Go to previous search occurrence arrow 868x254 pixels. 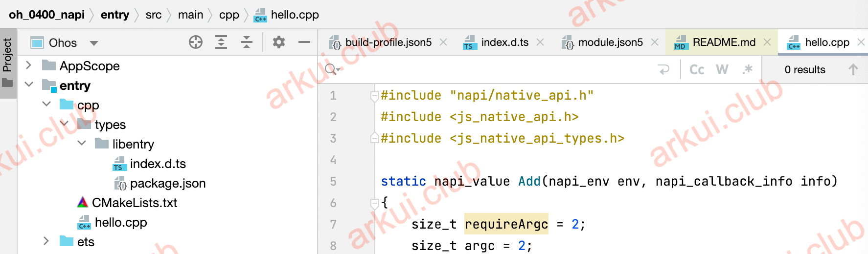[853, 70]
